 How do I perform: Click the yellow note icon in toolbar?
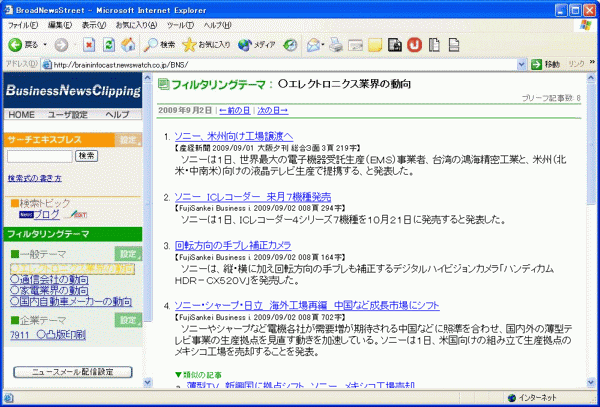pos(375,45)
